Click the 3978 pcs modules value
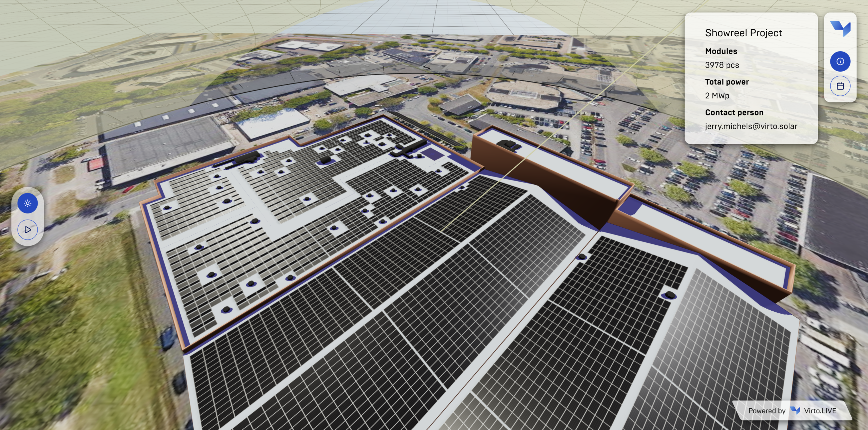The height and width of the screenshot is (430, 868). point(722,65)
